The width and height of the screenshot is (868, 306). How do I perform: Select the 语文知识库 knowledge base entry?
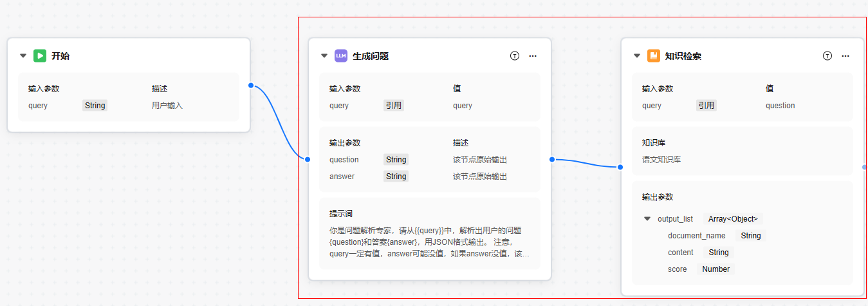pos(661,159)
